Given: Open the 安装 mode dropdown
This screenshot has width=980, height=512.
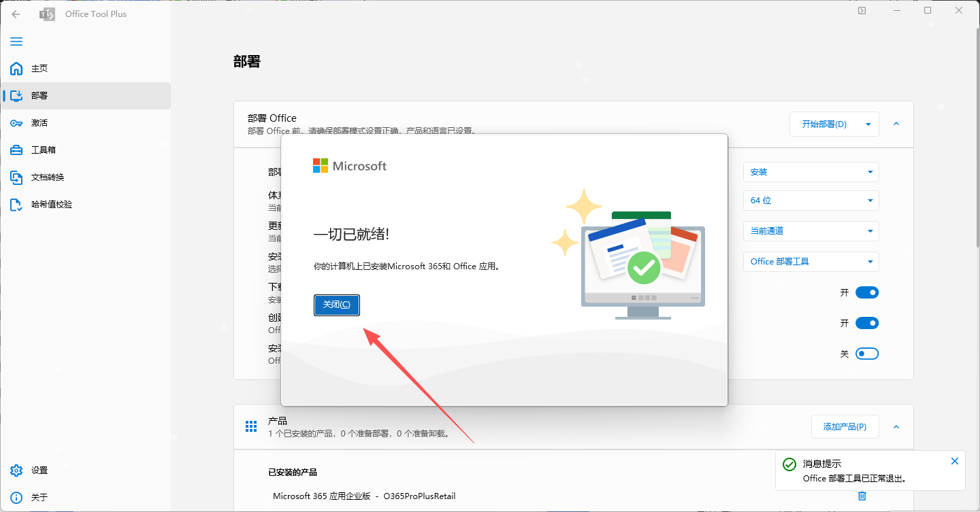Looking at the screenshot, I should tap(811, 172).
